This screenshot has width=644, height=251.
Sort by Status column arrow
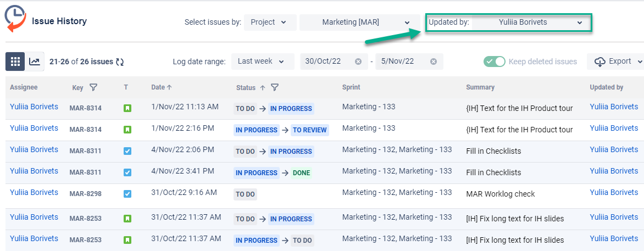(263, 87)
